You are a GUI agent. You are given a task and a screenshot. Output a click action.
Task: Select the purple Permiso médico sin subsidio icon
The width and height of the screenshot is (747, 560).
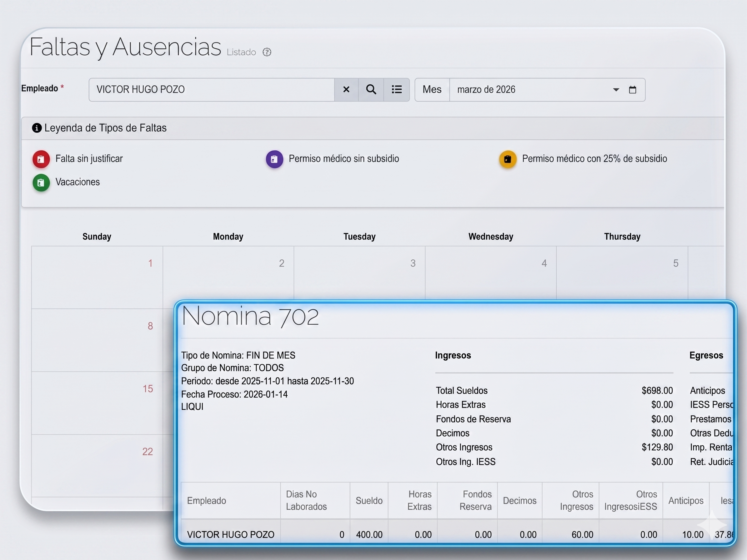(x=274, y=159)
